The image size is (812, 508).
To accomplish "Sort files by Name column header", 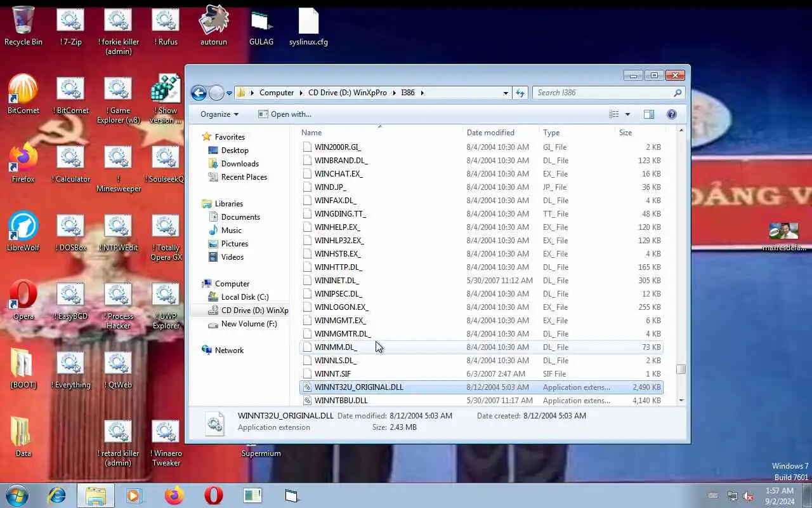I will (379, 133).
